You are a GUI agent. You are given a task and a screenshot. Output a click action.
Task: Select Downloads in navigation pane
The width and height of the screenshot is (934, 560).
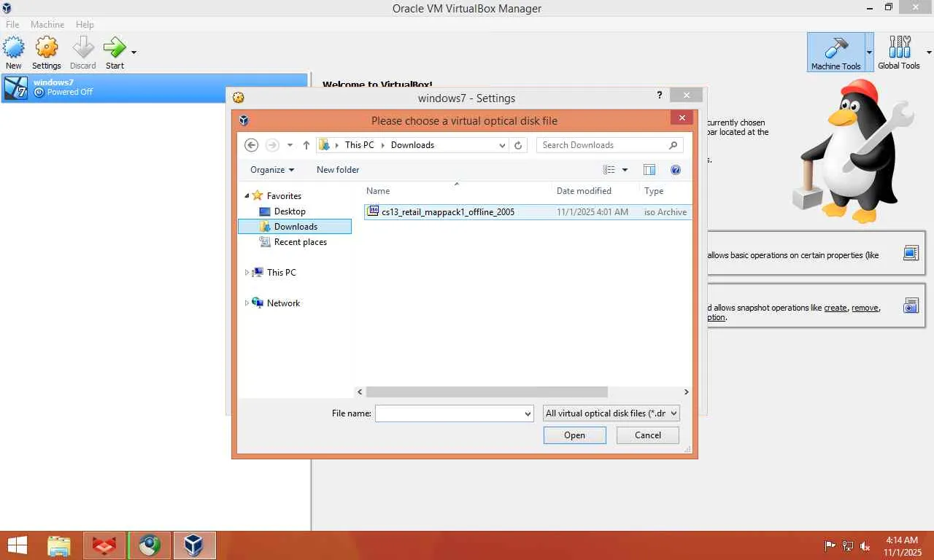pos(295,227)
